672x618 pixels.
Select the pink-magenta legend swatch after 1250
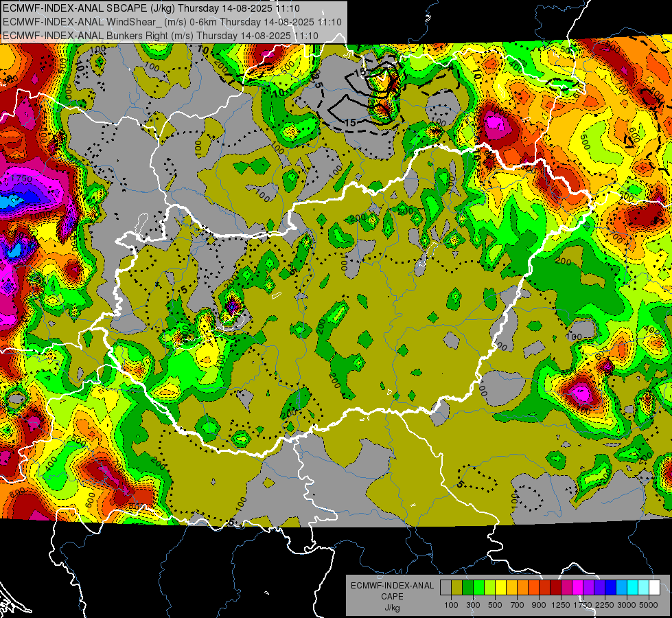tap(566, 588)
